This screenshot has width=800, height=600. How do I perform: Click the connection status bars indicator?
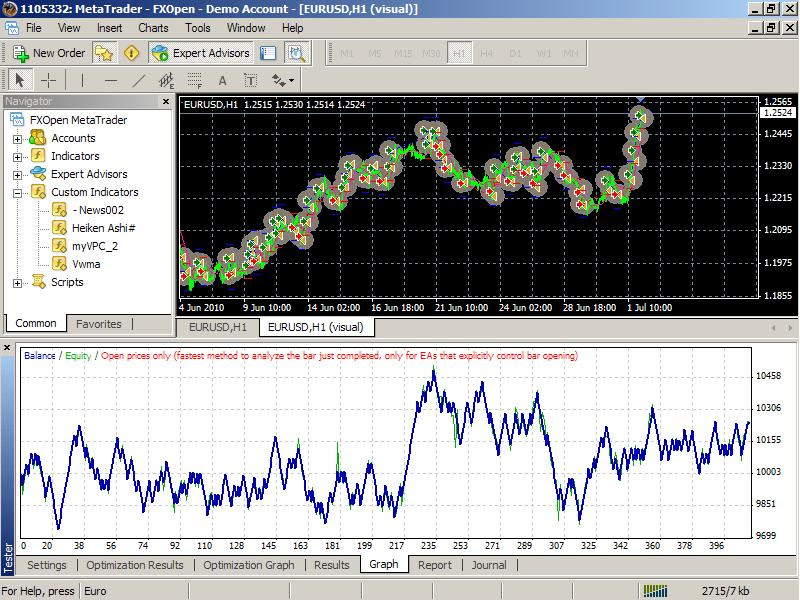tap(656, 591)
